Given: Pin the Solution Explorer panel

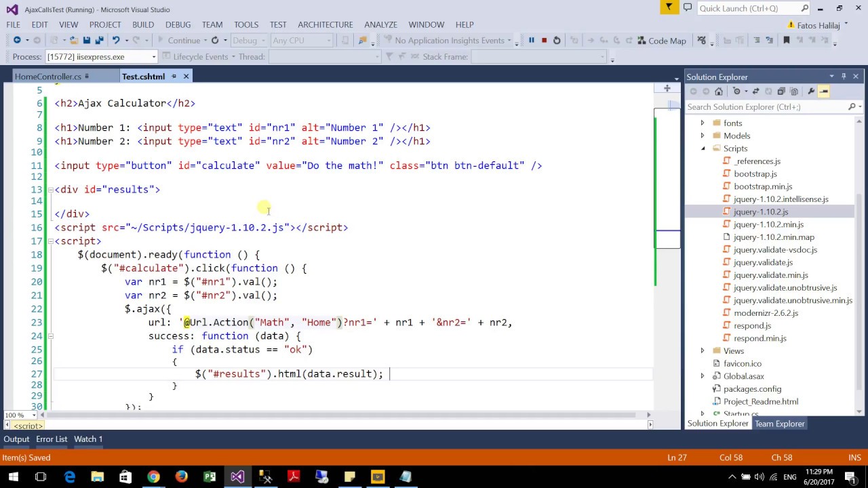Looking at the screenshot, I should click(x=844, y=77).
